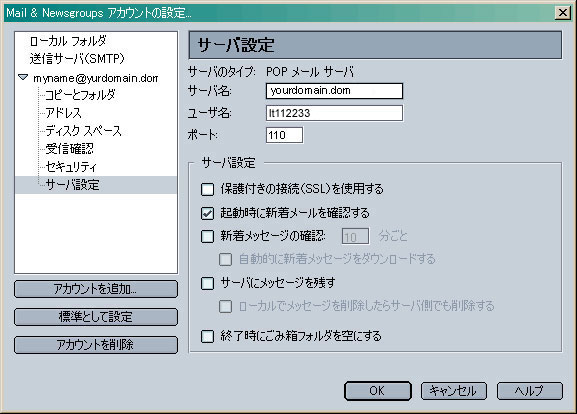
Task: Select コピーとフォルダ tree item
Action: point(80,95)
